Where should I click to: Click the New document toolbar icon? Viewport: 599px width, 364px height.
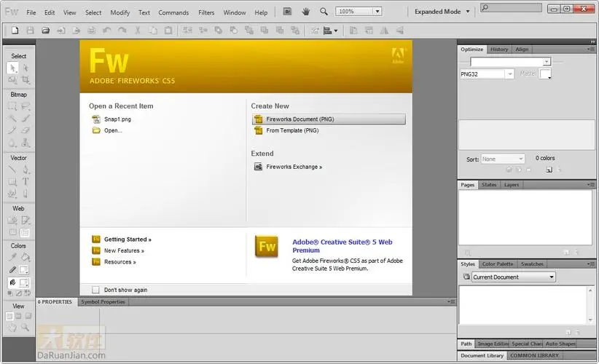tap(14, 31)
